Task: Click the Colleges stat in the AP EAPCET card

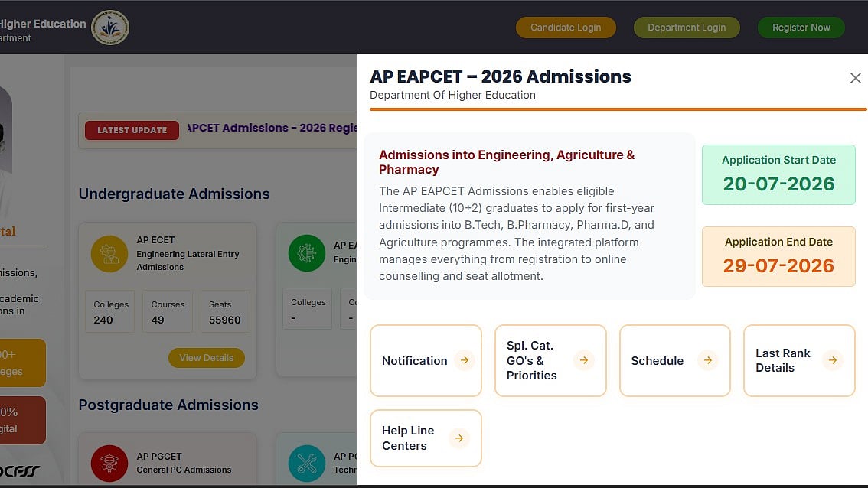Action: (x=308, y=309)
